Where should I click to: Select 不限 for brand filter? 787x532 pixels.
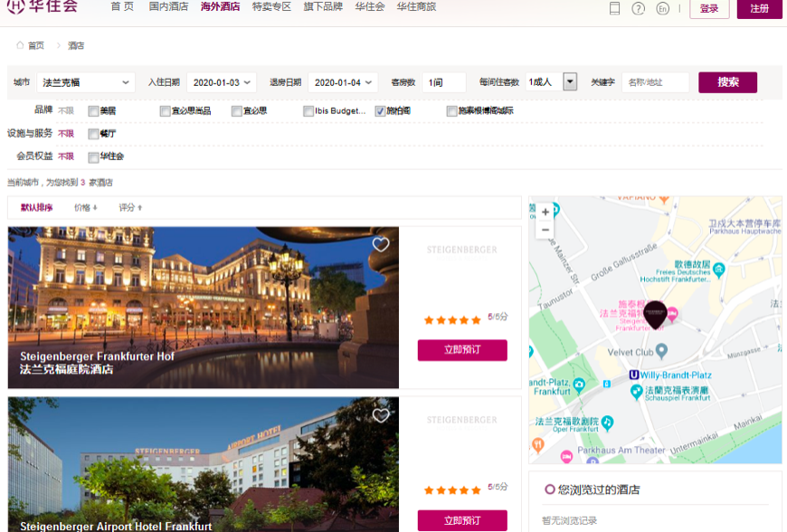click(66, 111)
